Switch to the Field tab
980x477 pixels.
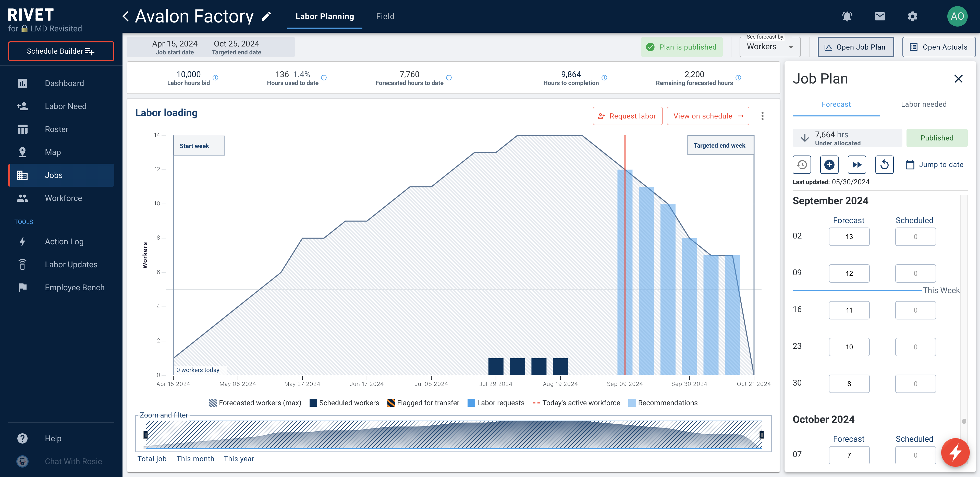point(385,16)
